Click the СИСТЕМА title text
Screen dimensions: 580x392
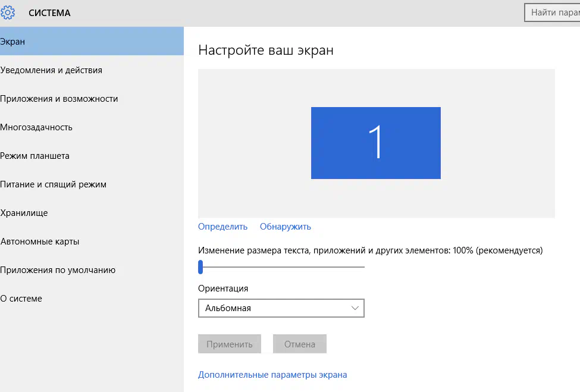pos(49,13)
